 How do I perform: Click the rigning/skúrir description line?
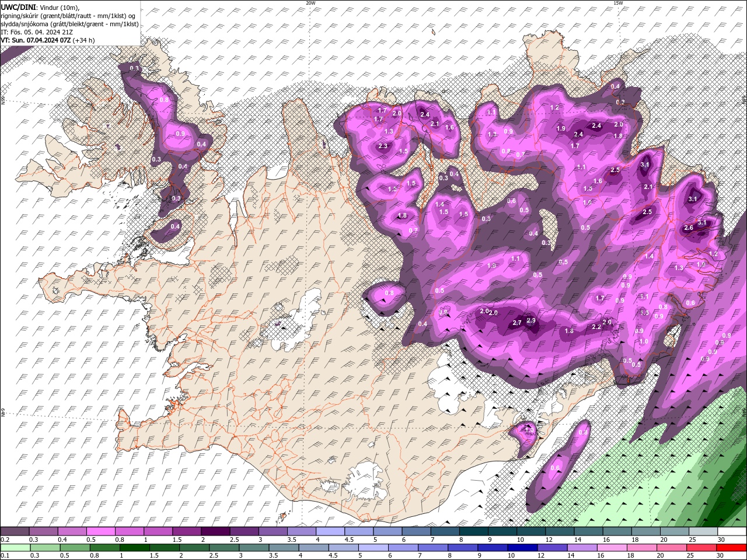[68, 15]
